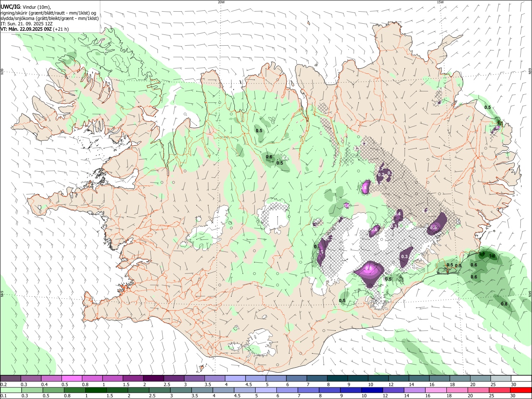Click the 12–14 swatch in snow legend
Viewport: 532px width, 399px height.
pos(398,378)
